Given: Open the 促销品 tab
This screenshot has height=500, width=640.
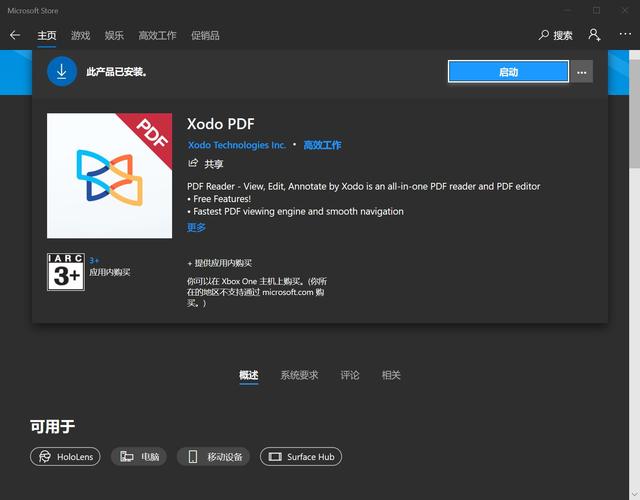Looking at the screenshot, I should (205, 36).
